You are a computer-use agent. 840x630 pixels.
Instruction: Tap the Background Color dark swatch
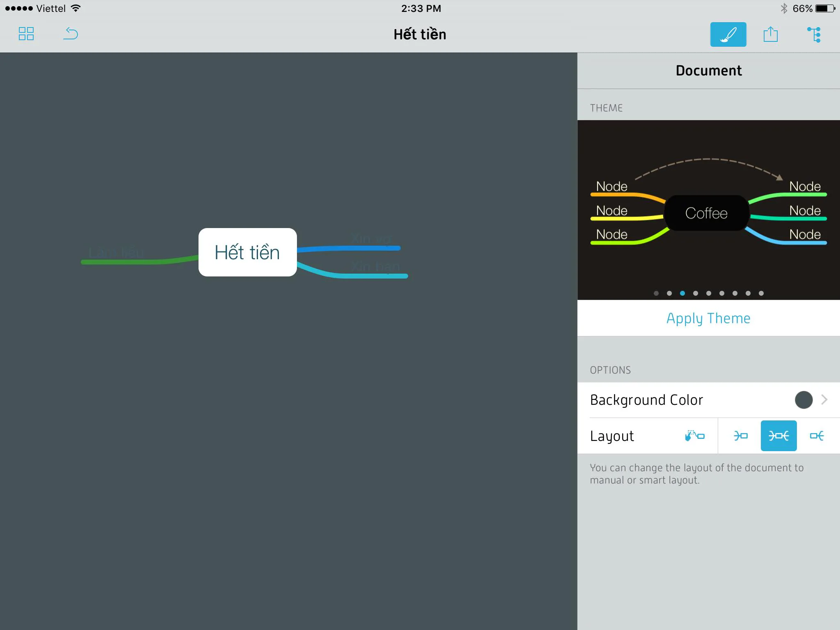(803, 400)
